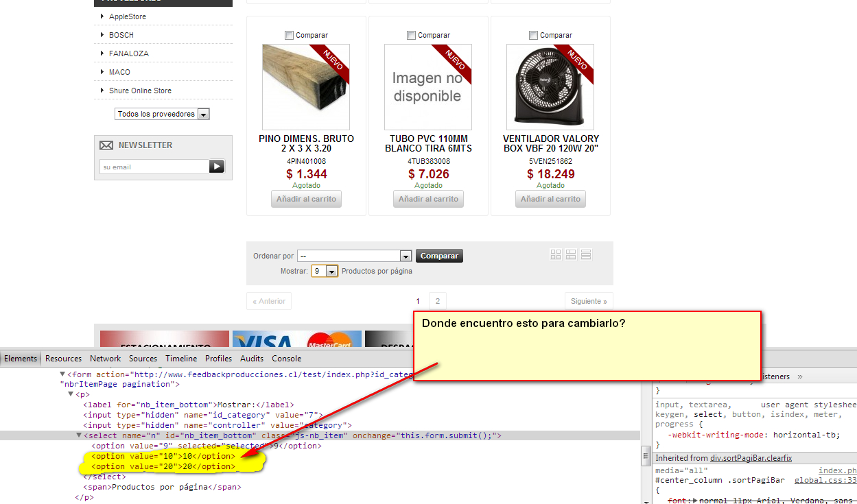Open the Pino Dimens product image

pos(306,87)
